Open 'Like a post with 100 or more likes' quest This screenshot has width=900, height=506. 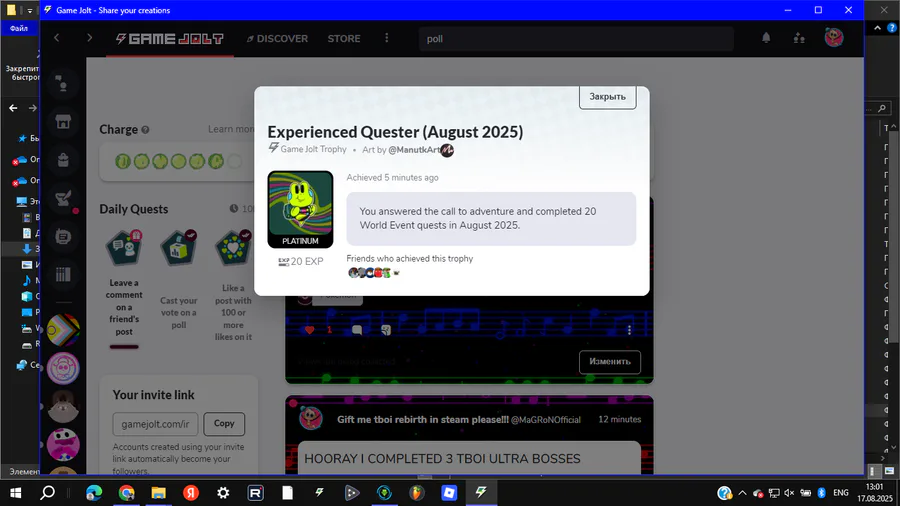click(x=233, y=286)
